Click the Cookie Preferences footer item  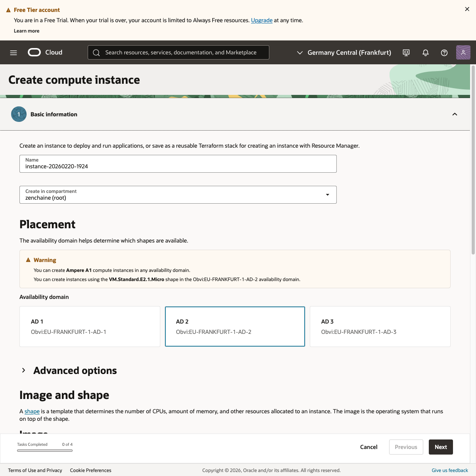90,470
